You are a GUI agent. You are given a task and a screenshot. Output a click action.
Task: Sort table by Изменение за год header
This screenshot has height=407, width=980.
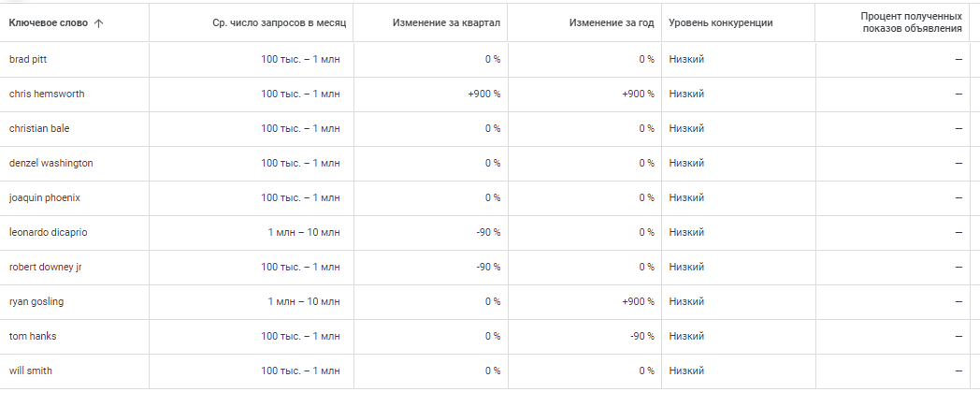[x=612, y=22]
